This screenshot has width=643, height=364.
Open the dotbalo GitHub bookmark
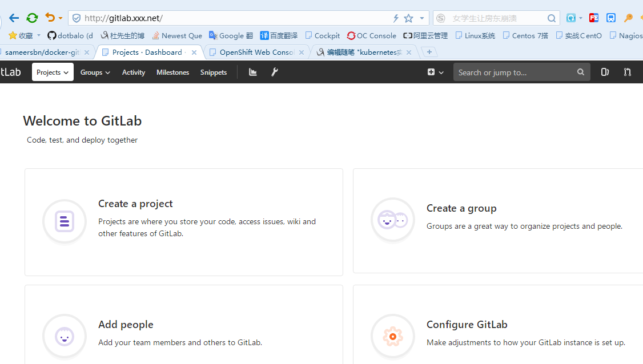click(70, 36)
